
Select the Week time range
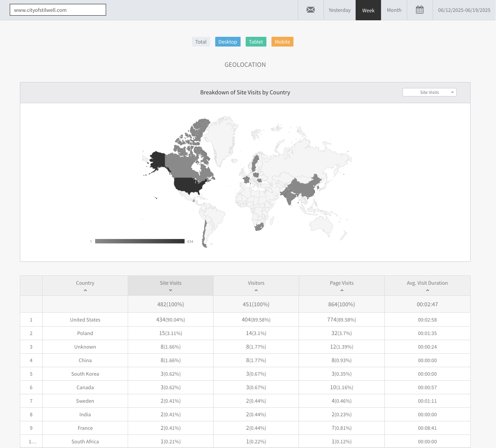click(x=368, y=10)
